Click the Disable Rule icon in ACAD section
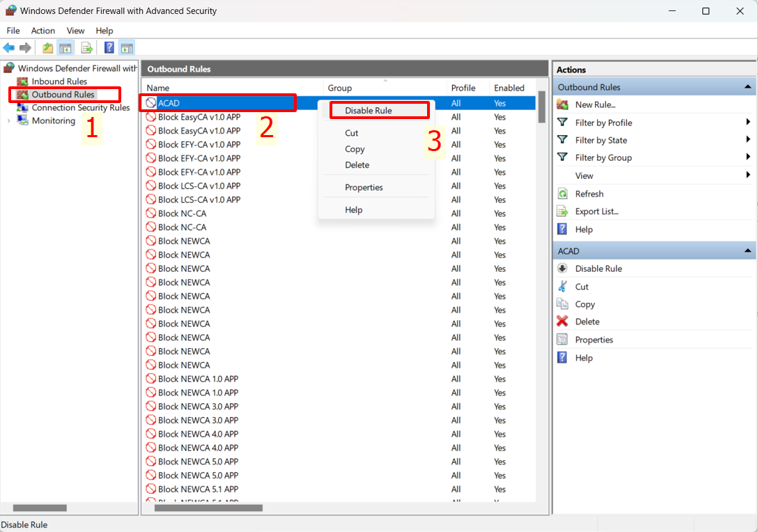Image resolution: width=758 pixels, height=532 pixels. click(x=562, y=268)
